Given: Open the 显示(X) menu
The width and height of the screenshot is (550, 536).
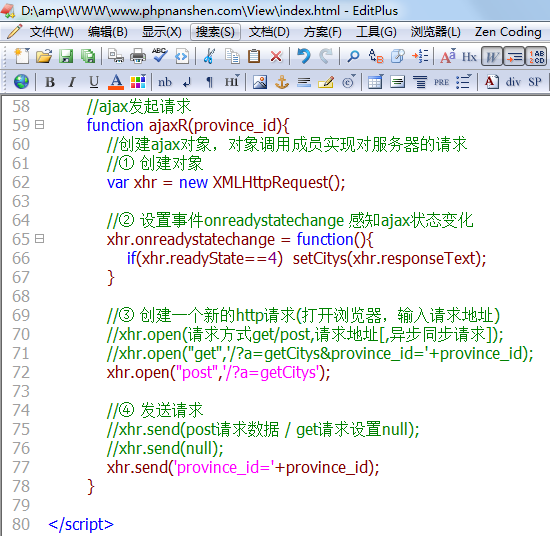Looking at the screenshot, I should [162, 32].
